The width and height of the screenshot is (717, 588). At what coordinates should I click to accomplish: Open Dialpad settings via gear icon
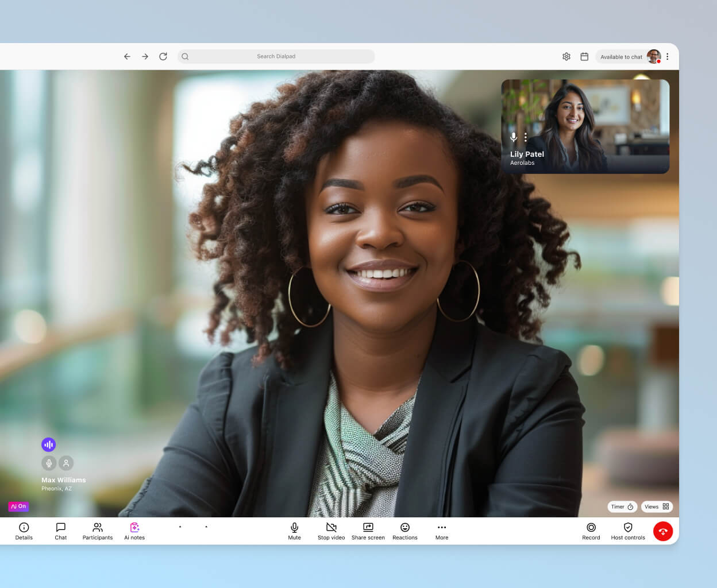(x=566, y=56)
